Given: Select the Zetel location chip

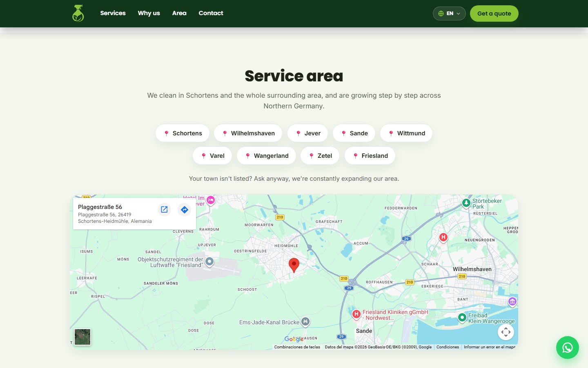Looking at the screenshot, I should tap(320, 156).
